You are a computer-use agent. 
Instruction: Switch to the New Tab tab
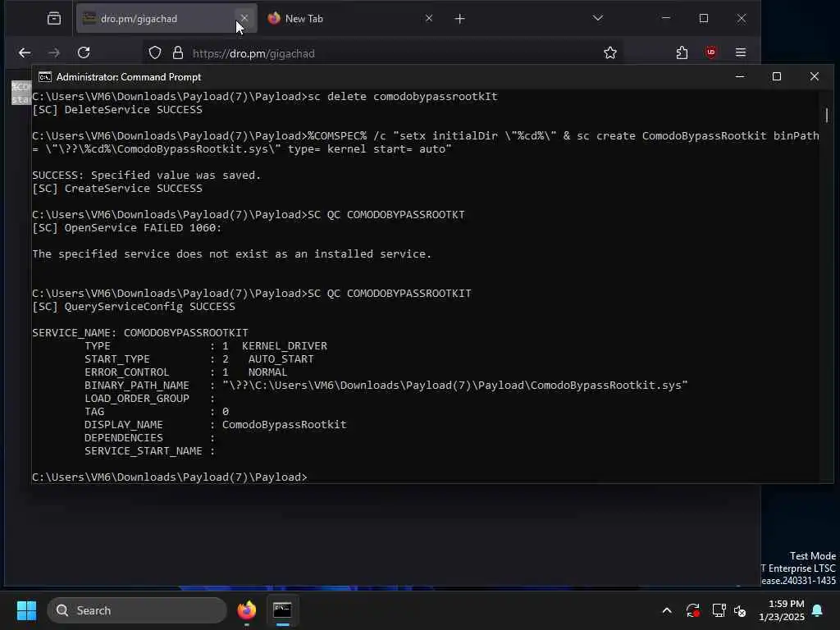[x=348, y=19]
